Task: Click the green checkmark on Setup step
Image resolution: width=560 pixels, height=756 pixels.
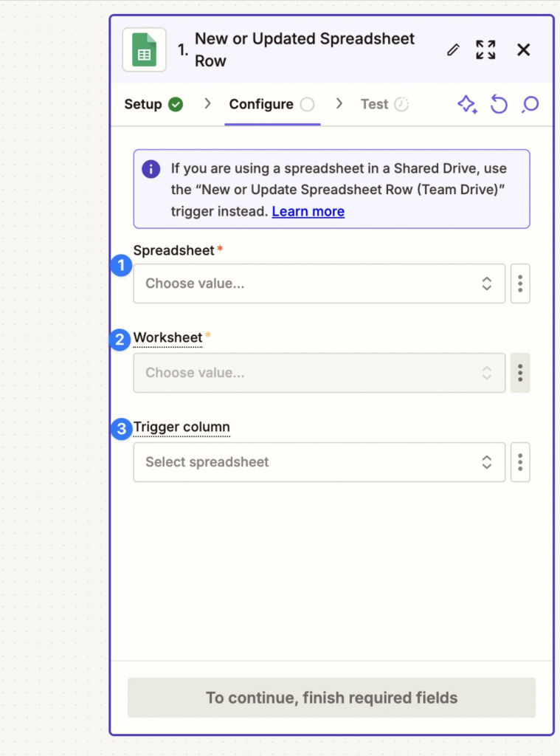Action: [x=175, y=104]
